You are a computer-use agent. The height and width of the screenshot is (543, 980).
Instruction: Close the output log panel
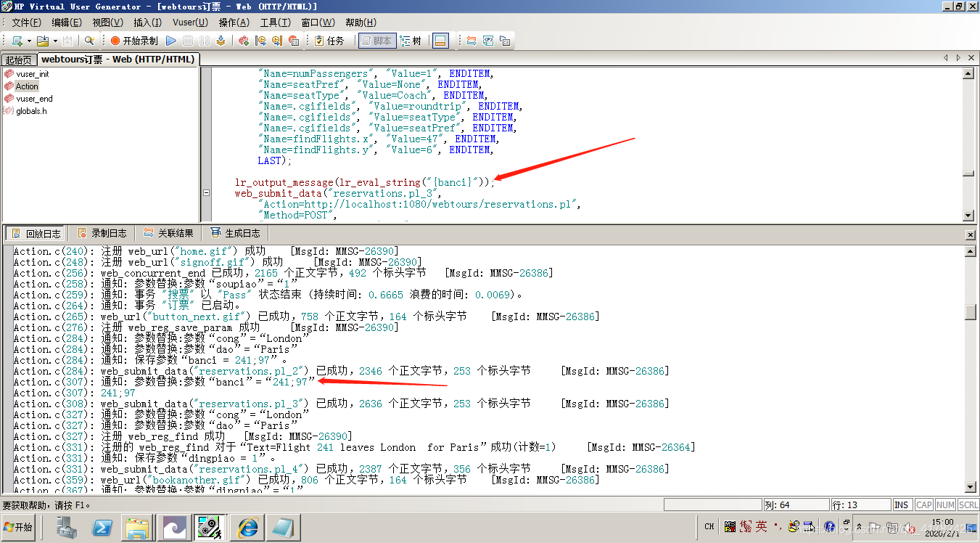pyautogui.click(x=971, y=234)
